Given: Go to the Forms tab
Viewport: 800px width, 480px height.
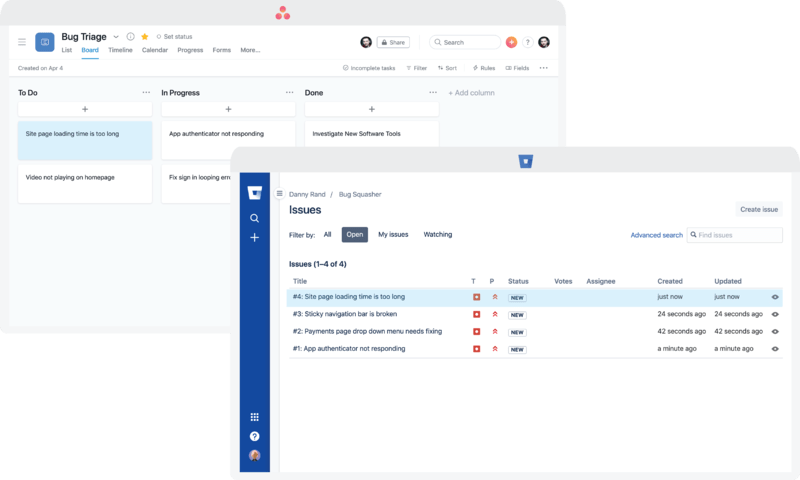Looking at the screenshot, I should (x=221, y=50).
